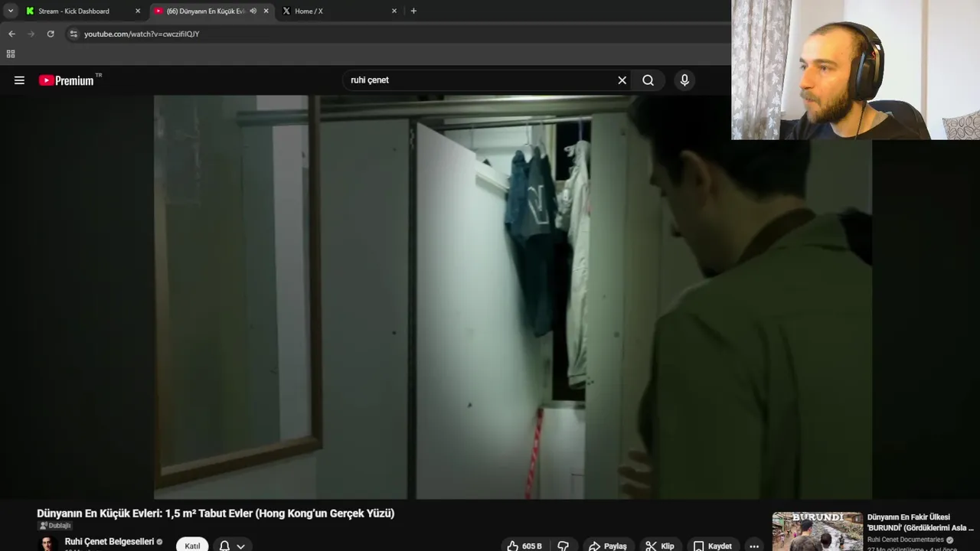The image size is (980, 551).
Task: Clear the search box with the X
Action: [622, 80]
